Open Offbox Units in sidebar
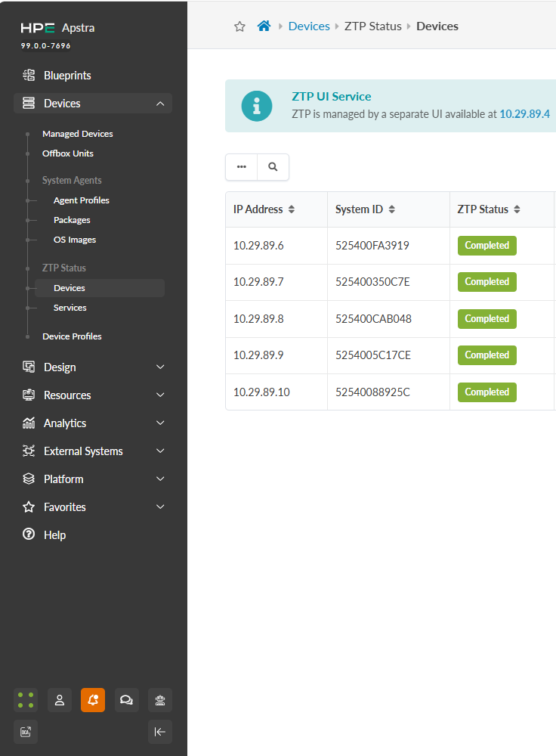This screenshot has width=556, height=756. pyautogui.click(x=68, y=153)
